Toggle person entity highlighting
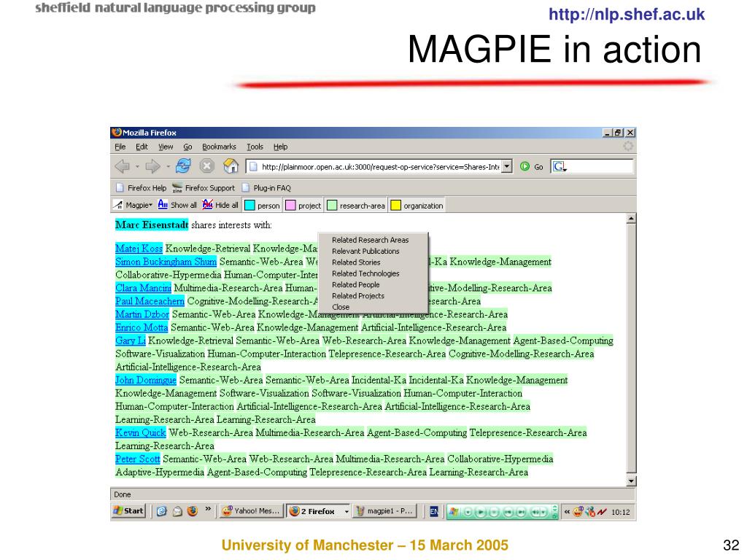The width and height of the screenshot is (747, 560). [x=262, y=205]
